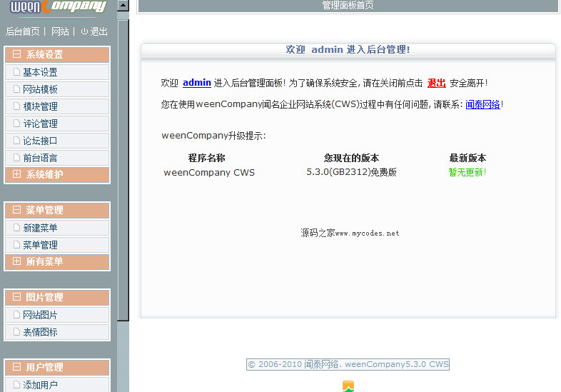Click the 欢迎 admin 进入后台管理! title

coord(348,49)
